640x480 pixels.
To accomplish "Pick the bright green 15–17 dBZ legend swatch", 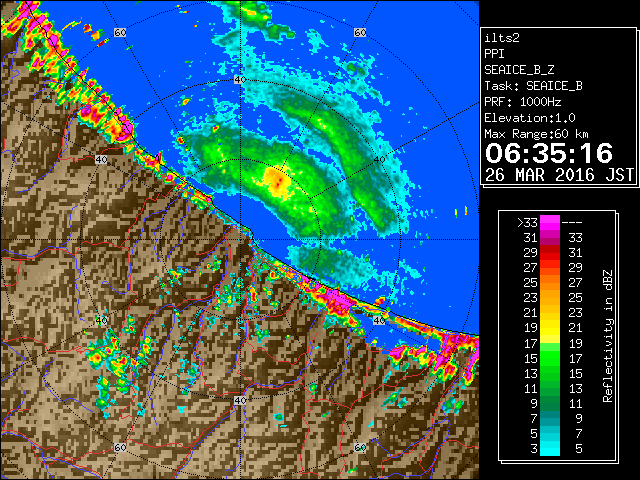I will [550, 358].
